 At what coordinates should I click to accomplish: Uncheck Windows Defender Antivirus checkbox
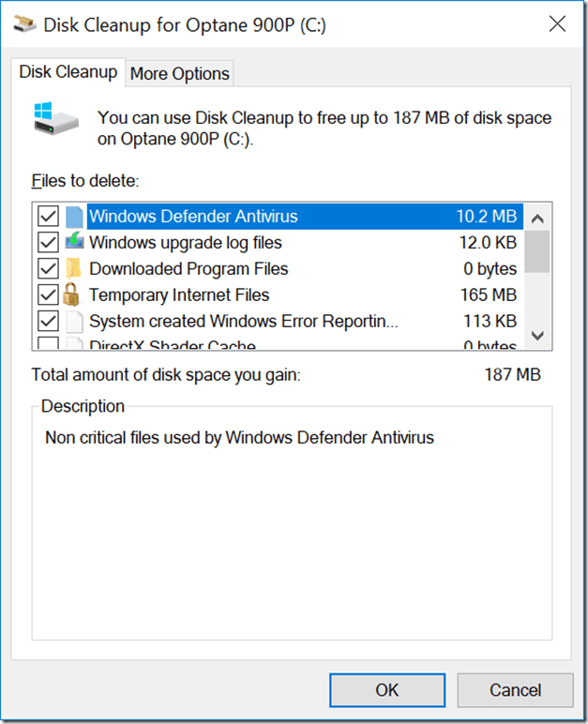48,216
